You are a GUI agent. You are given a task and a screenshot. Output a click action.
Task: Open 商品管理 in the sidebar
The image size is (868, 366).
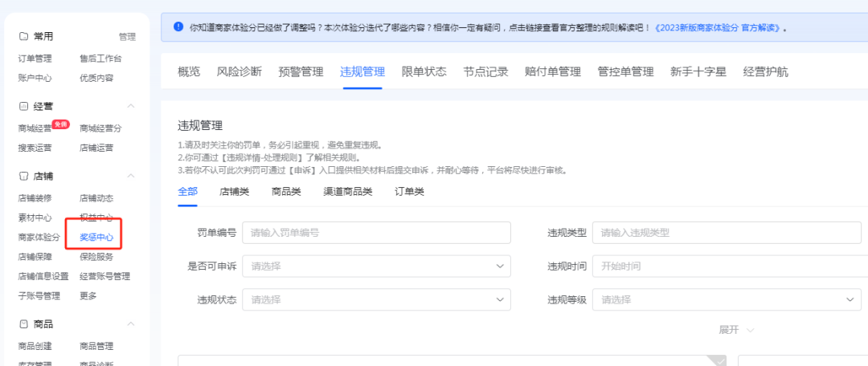96,346
